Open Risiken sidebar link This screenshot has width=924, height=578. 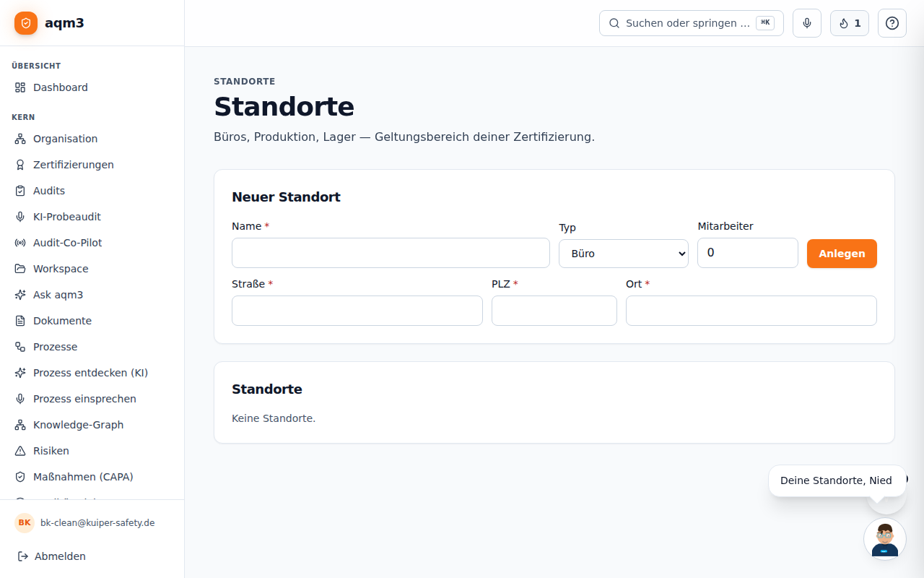92,451
